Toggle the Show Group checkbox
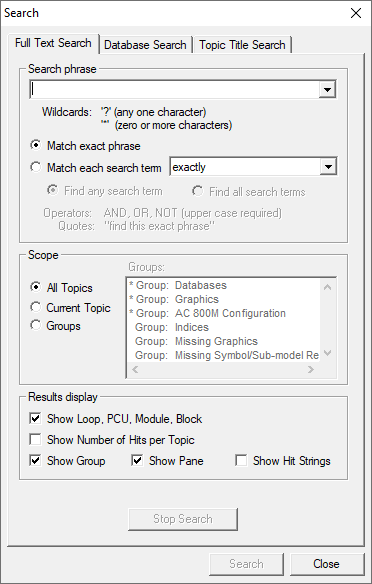This screenshot has width=372, height=584. tap(35, 460)
